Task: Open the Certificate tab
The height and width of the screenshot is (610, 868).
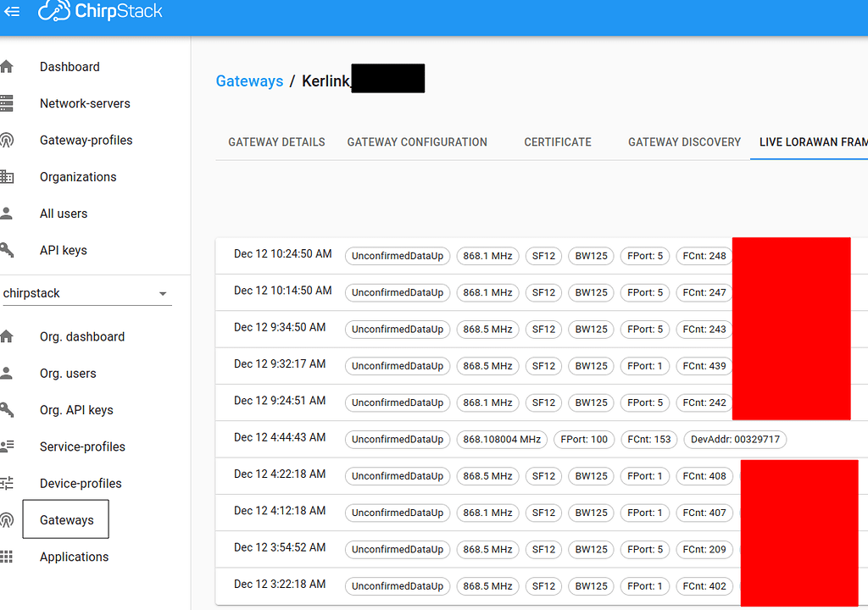Action: (x=557, y=142)
